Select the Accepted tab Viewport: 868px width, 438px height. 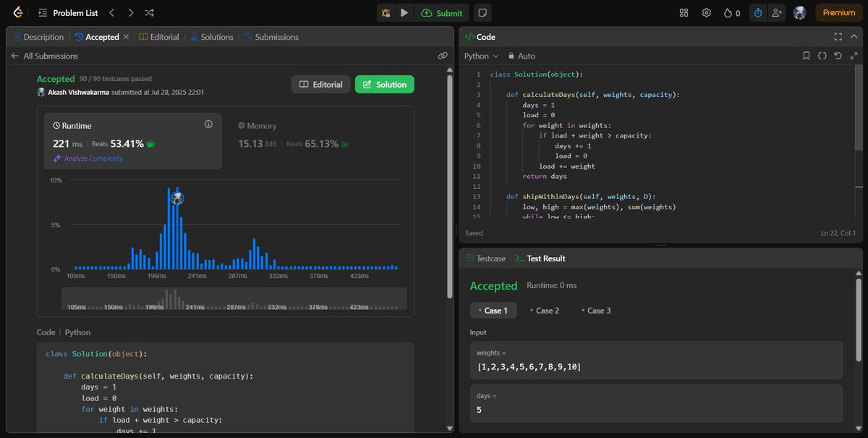click(x=98, y=37)
